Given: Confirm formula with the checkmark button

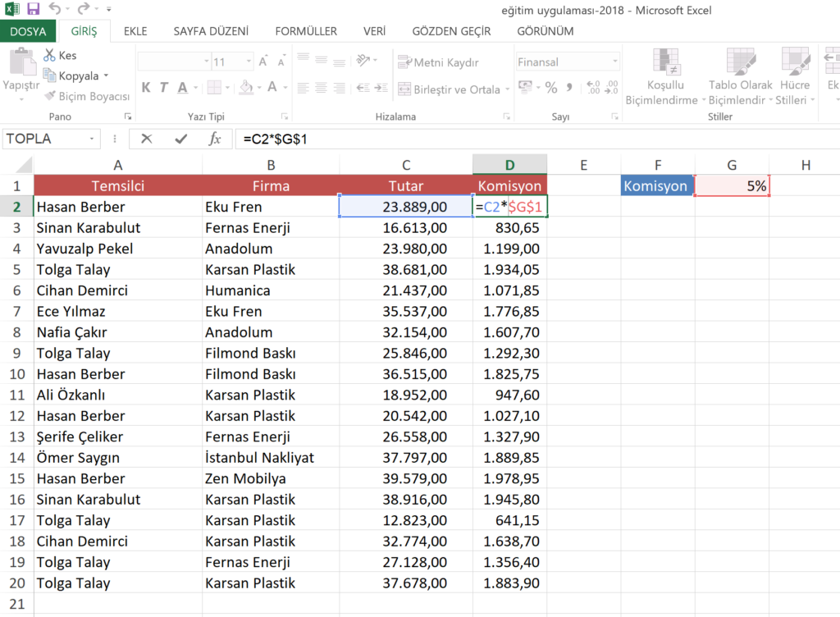Looking at the screenshot, I should pos(180,139).
